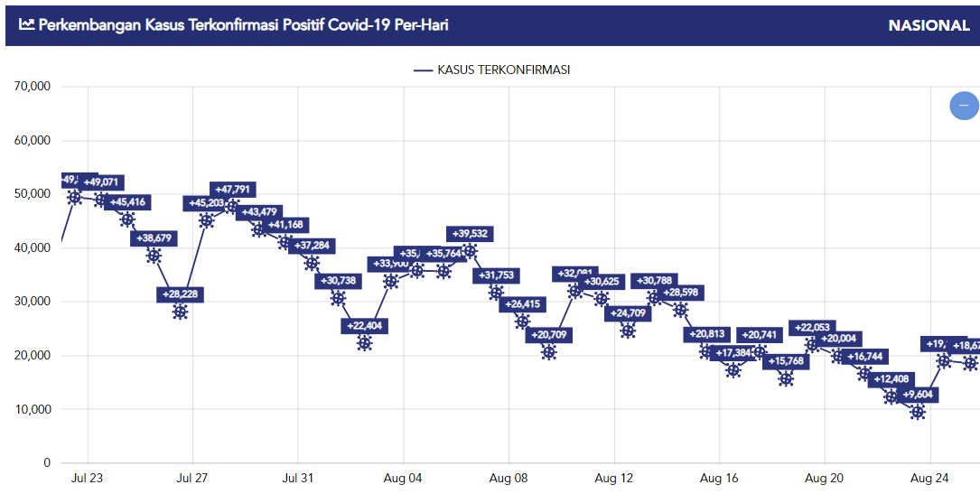Click the virus marker labeled +47,791

coord(232,206)
